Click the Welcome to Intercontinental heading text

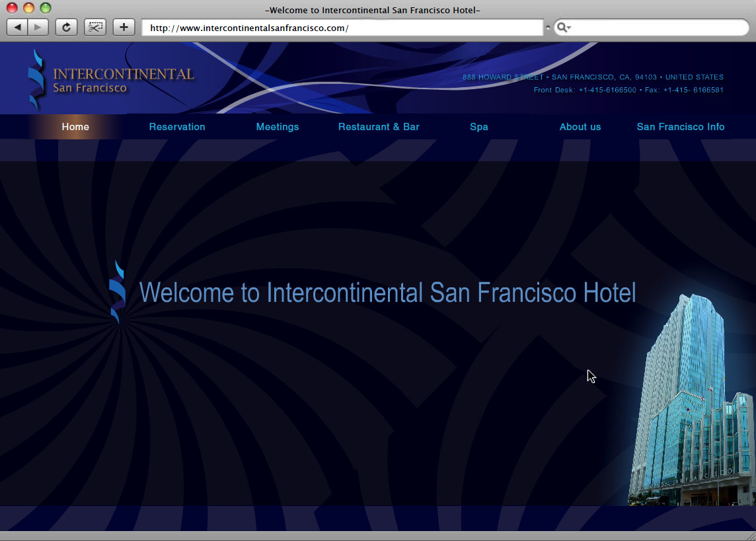(x=387, y=293)
